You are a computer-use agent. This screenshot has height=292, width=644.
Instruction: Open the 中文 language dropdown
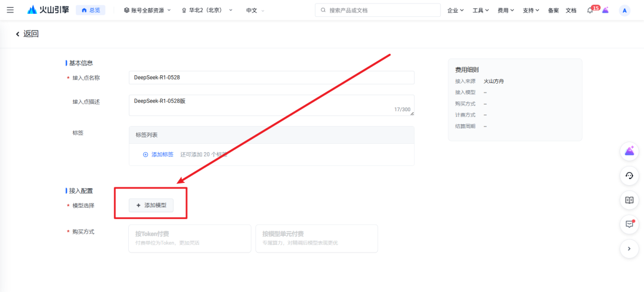tap(255, 10)
